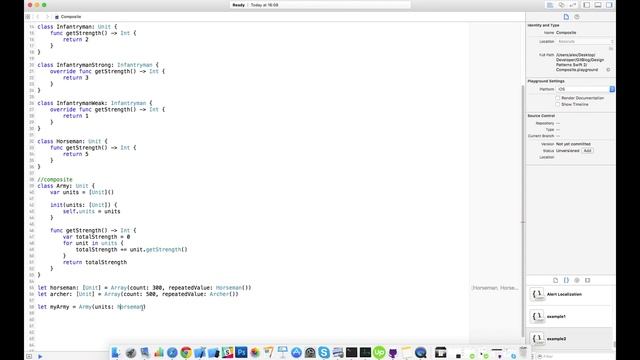Open Photos app in the Dock
640x360 pixels.
[x=255, y=352]
